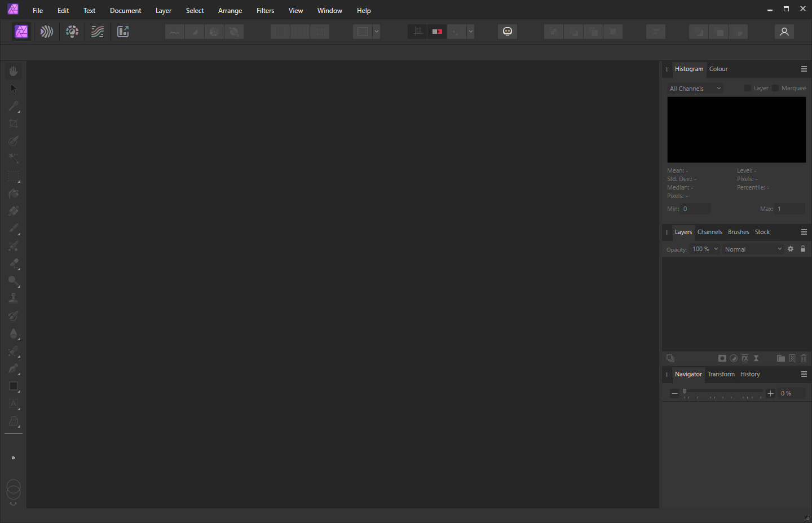Image resolution: width=812 pixels, height=523 pixels.
Task: Click the delete layer trash button
Action: pyautogui.click(x=803, y=358)
